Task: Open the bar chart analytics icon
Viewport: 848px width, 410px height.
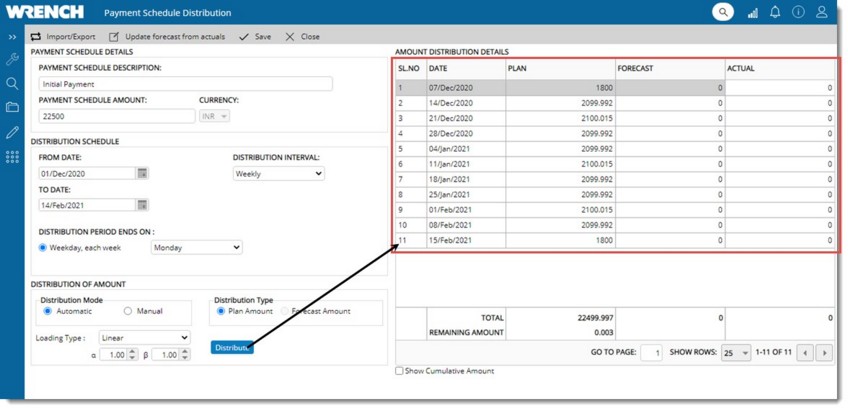Action: pyautogui.click(x=753, y=13)
